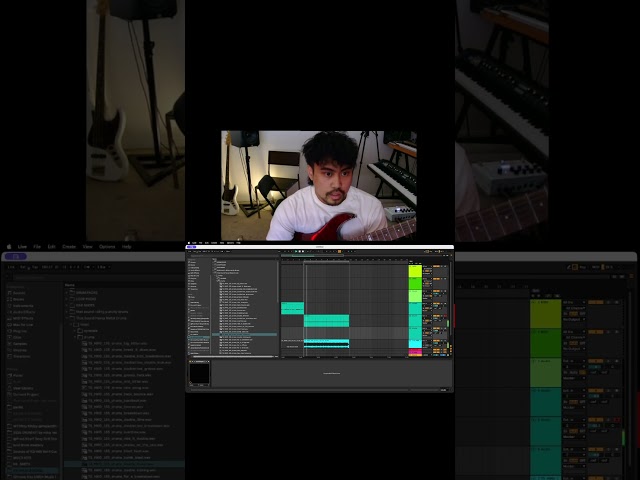Viewport: 640px width, 480px height.
Task: Click the Stop button in the small center Live window
Action: click(x=300, y=251)
